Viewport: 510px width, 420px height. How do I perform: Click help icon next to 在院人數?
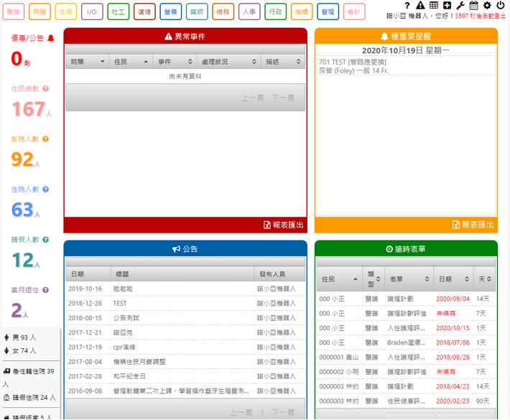coord(45,139)
